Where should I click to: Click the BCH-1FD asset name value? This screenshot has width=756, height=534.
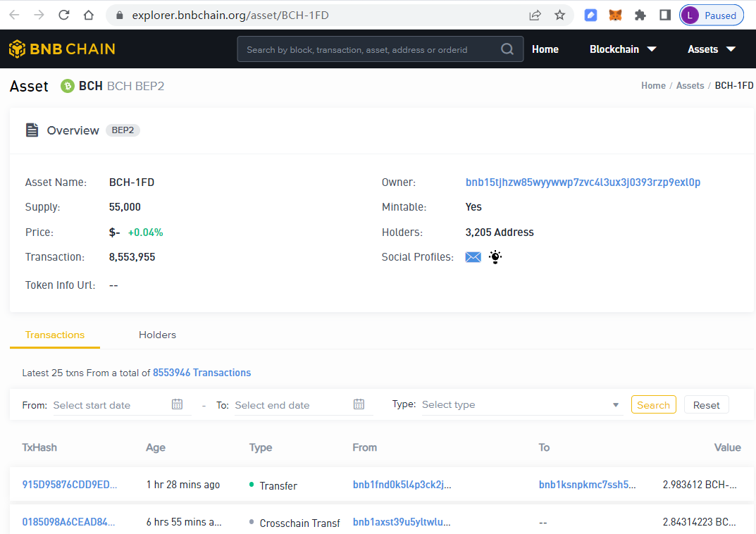132,182
